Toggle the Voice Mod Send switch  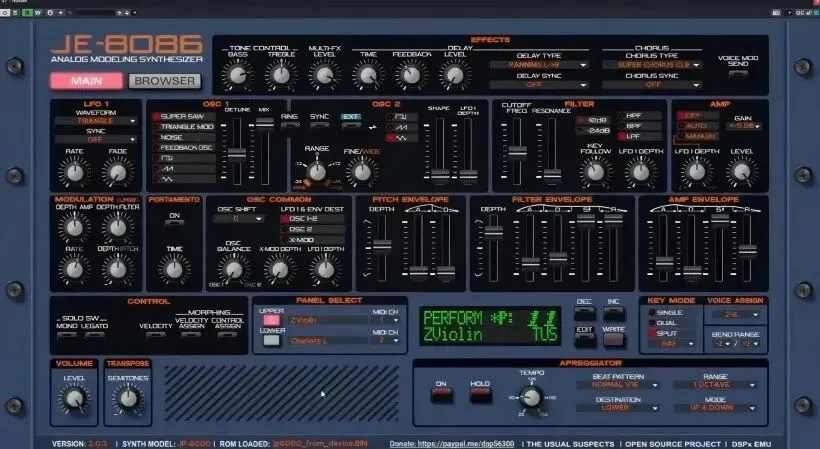click(738, 74)
